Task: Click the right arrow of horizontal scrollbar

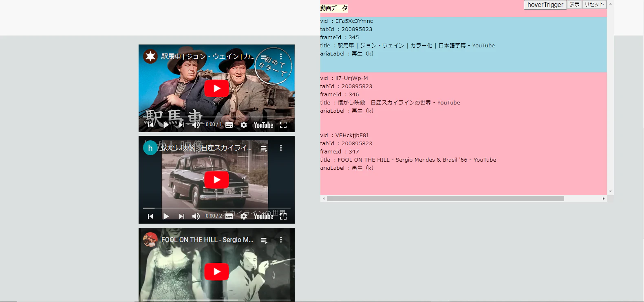Action: [604, 198]
